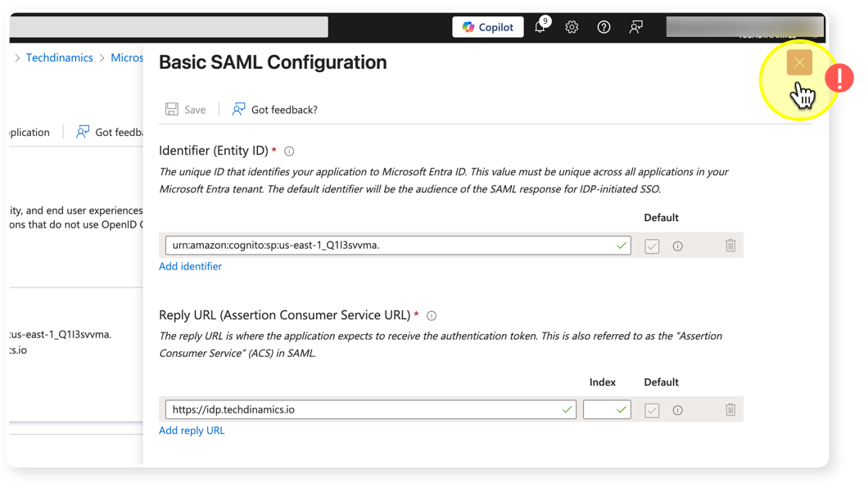Click the green checkmark in the Index field

(621, 409)
